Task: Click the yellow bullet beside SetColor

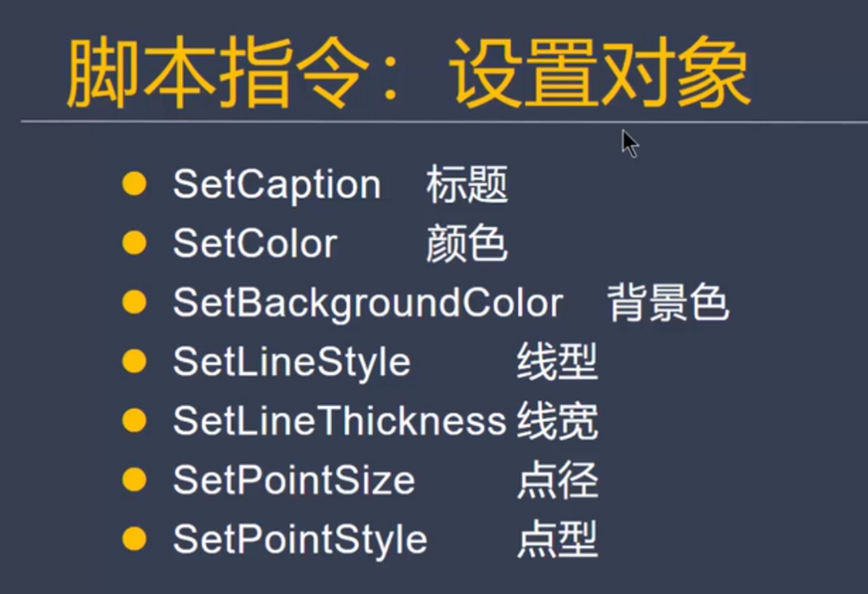Action: tap(134, 243)
